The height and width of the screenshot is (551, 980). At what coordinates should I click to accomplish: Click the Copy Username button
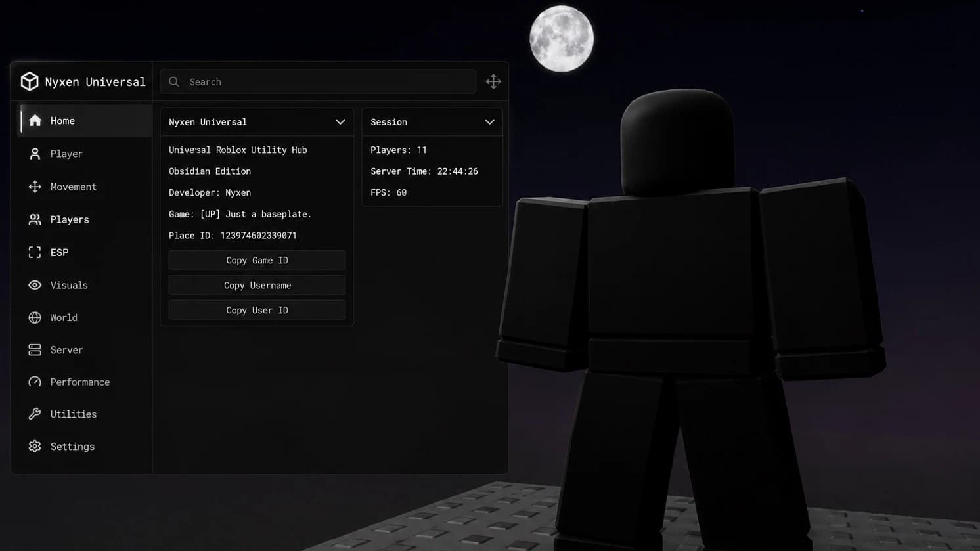[257, 285]
